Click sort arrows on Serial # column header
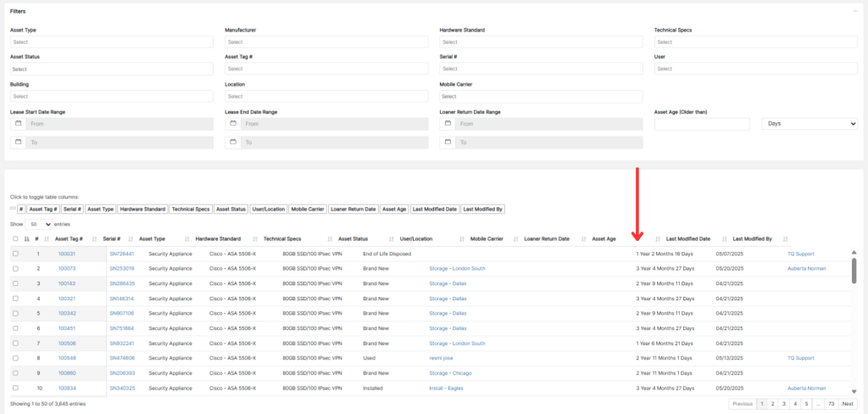This screenshot has width=868, height=414. click(x=131, y=239)
